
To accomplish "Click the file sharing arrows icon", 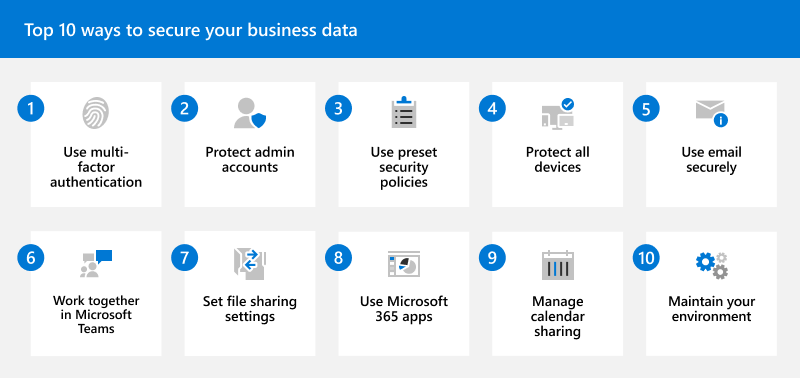I will 250,264.
